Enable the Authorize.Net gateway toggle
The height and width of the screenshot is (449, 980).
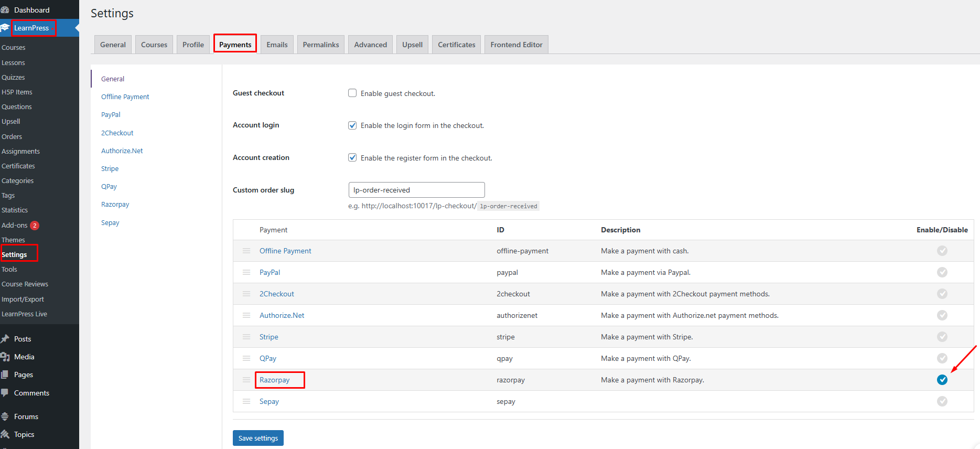pos(942,315)
